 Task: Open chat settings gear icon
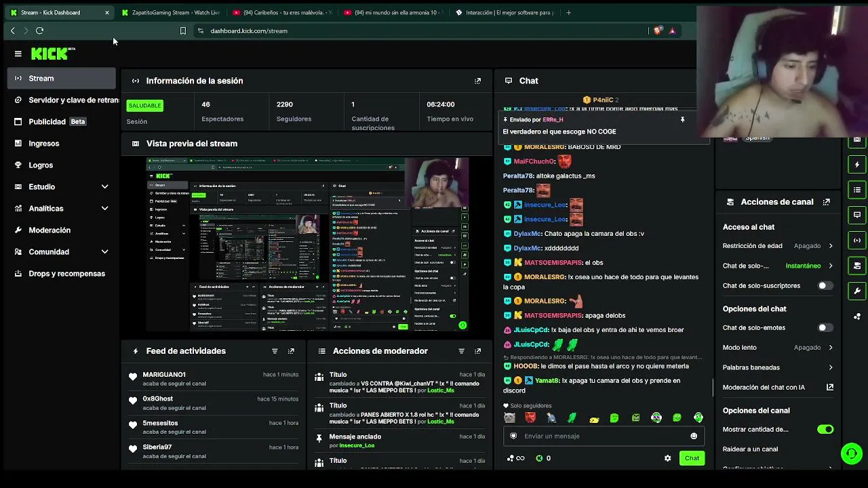pyautogui.click(x=668, y=458)
